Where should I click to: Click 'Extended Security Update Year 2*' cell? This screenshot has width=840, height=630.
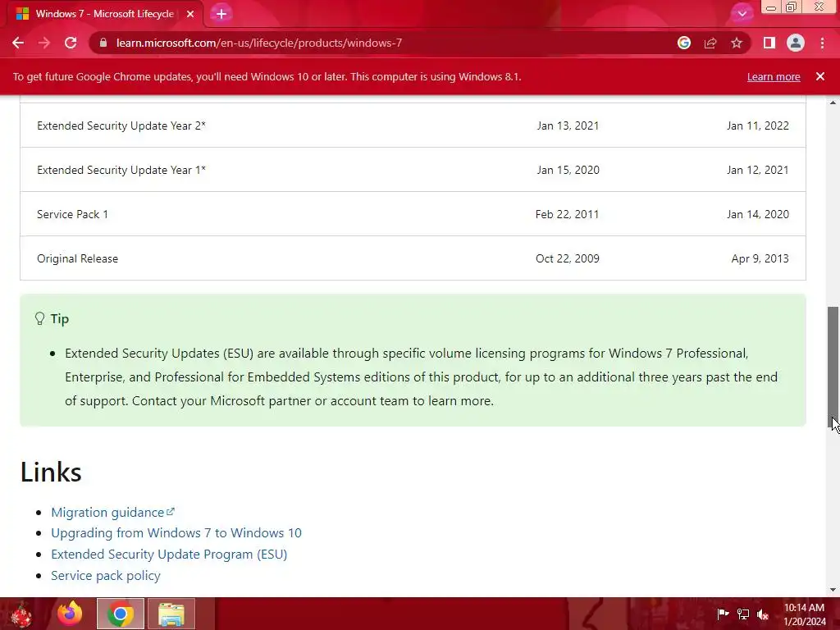pyautogui.click(x=121, y=126)
